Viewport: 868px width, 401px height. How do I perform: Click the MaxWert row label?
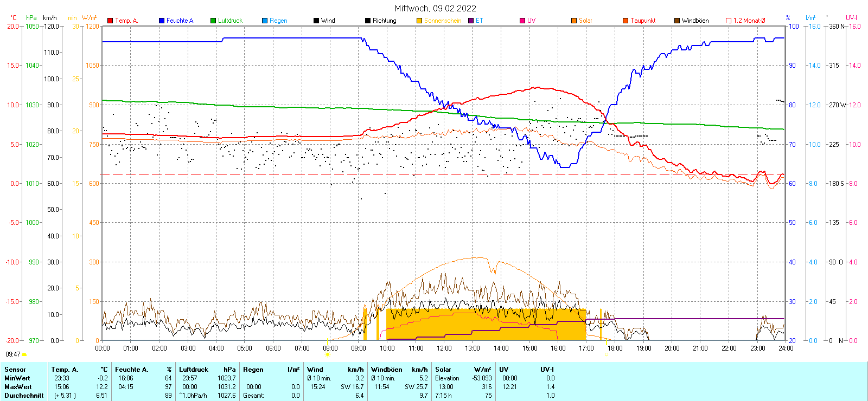tap(18, 387)
